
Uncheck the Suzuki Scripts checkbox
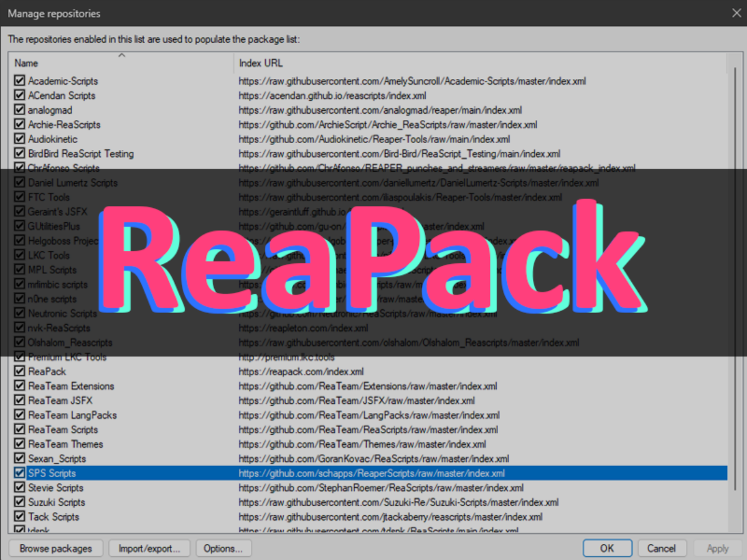(20, 502)
